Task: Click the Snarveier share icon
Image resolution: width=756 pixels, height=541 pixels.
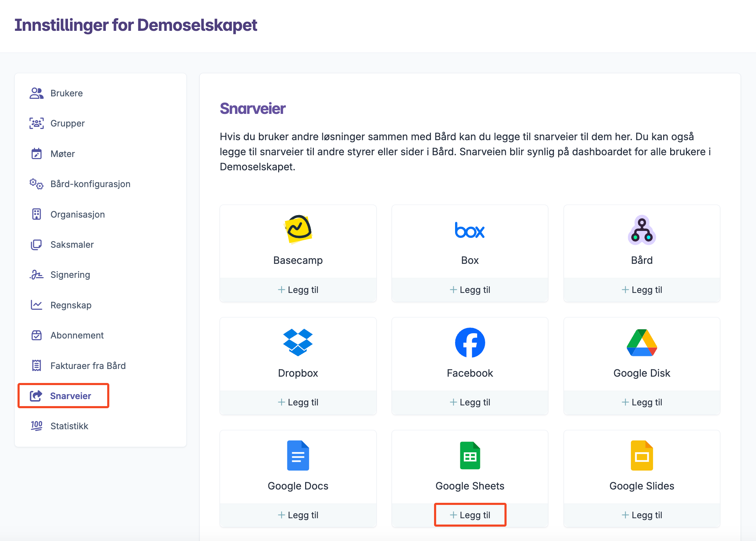Action: click(36, 396)
